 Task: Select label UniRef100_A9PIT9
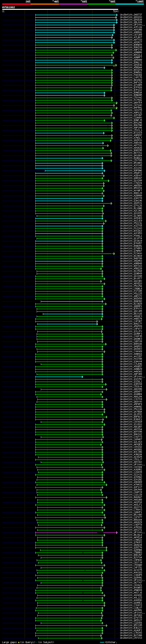tap(131, 50)
